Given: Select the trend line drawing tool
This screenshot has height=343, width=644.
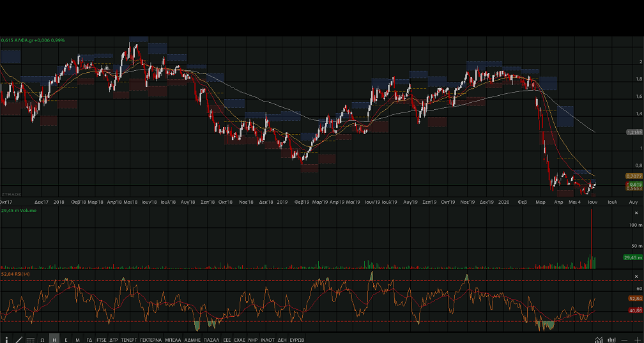Looking at the screenshot, I should click(x=18, y=339).
